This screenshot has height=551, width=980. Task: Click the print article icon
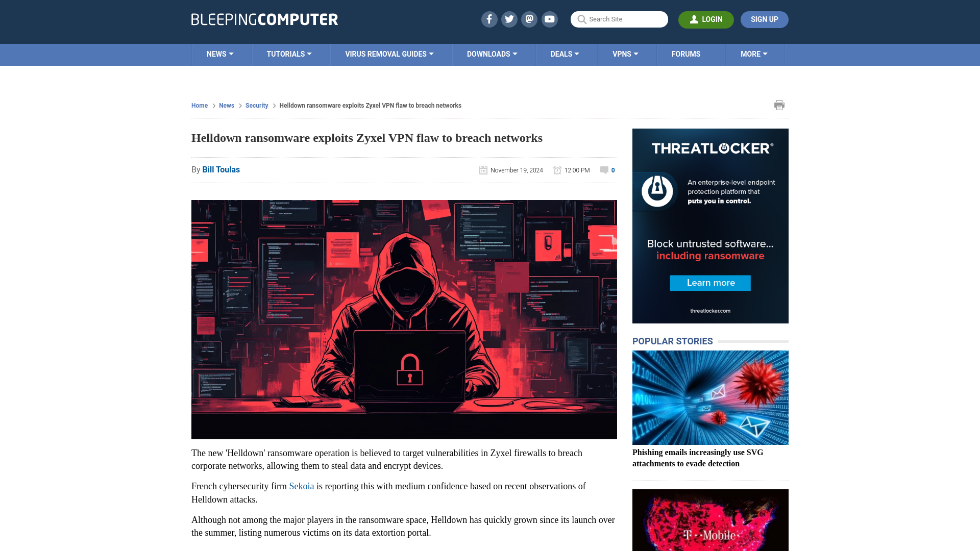779,105
